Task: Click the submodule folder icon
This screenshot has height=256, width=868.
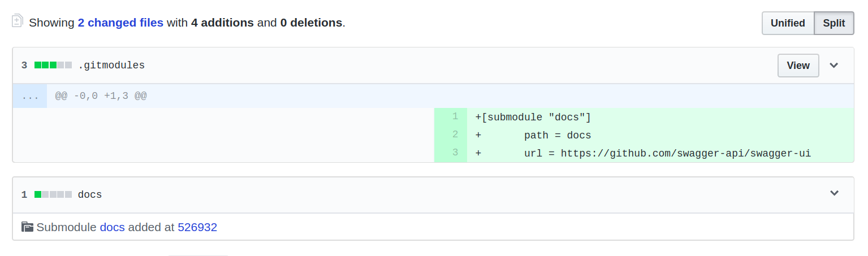Action: [27, 227]
